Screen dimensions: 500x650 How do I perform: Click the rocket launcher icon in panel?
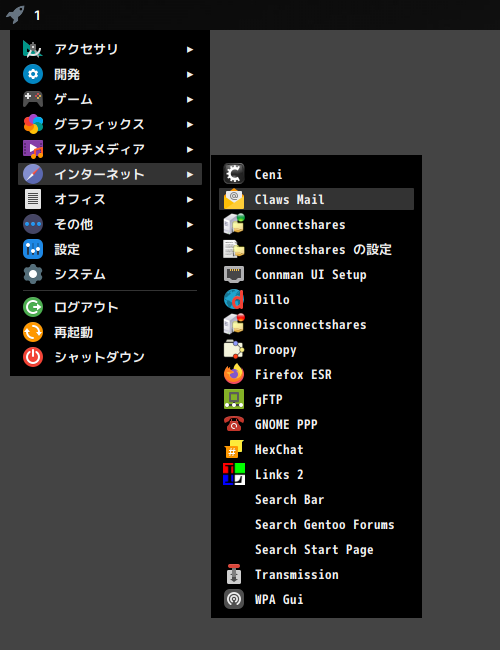tap(15, 15)
